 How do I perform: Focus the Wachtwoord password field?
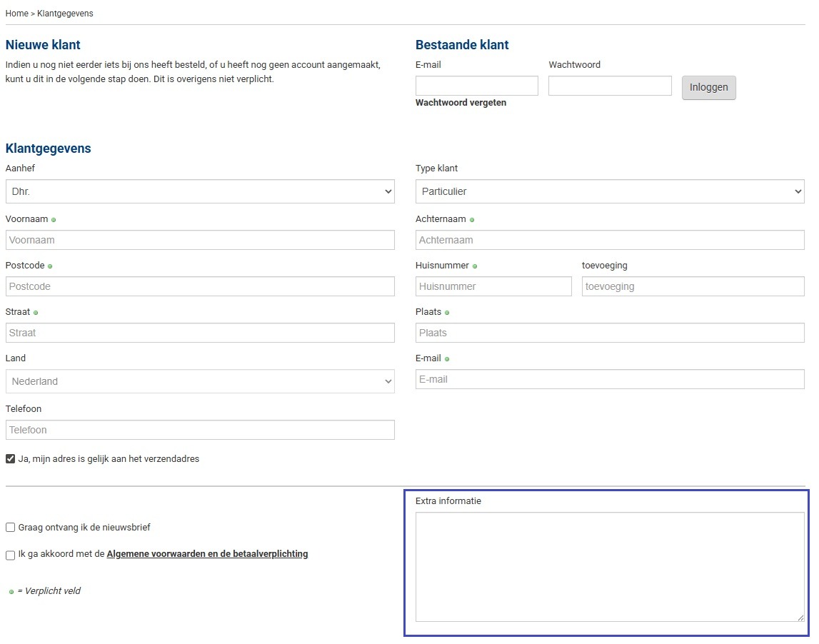tap(610, 86)
